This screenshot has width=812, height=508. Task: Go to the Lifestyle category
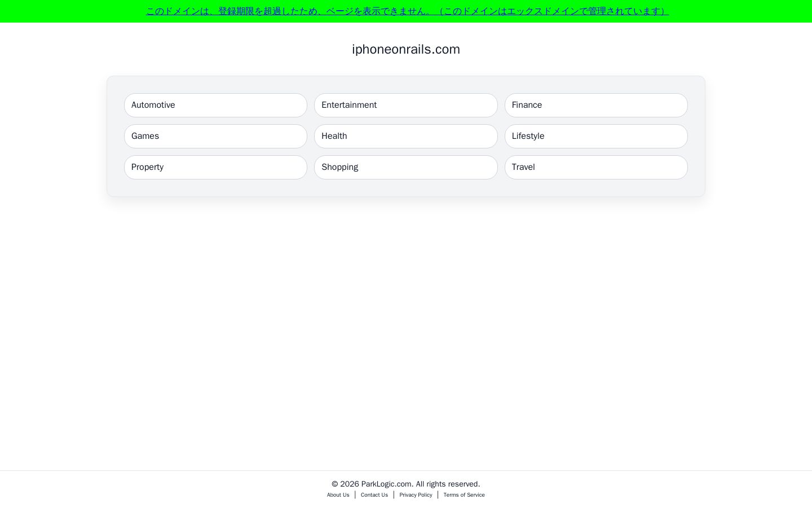596,136
